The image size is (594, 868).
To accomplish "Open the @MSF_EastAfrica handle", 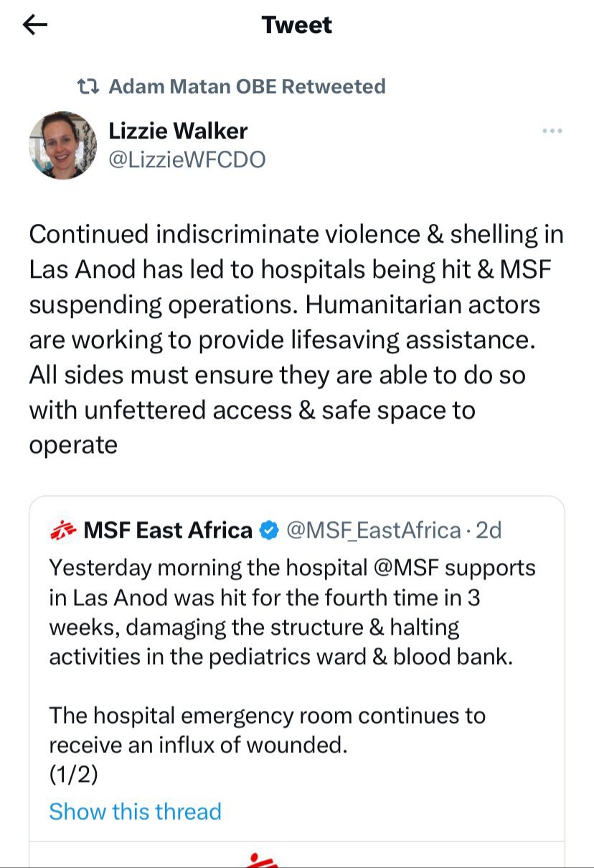I will click(x=373, y=531).
